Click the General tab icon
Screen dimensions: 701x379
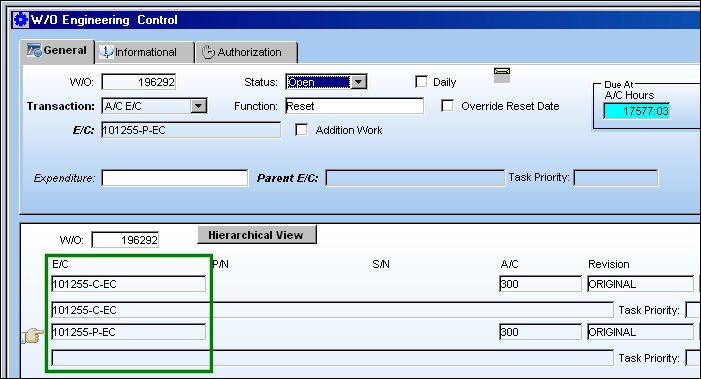point(34,51)
